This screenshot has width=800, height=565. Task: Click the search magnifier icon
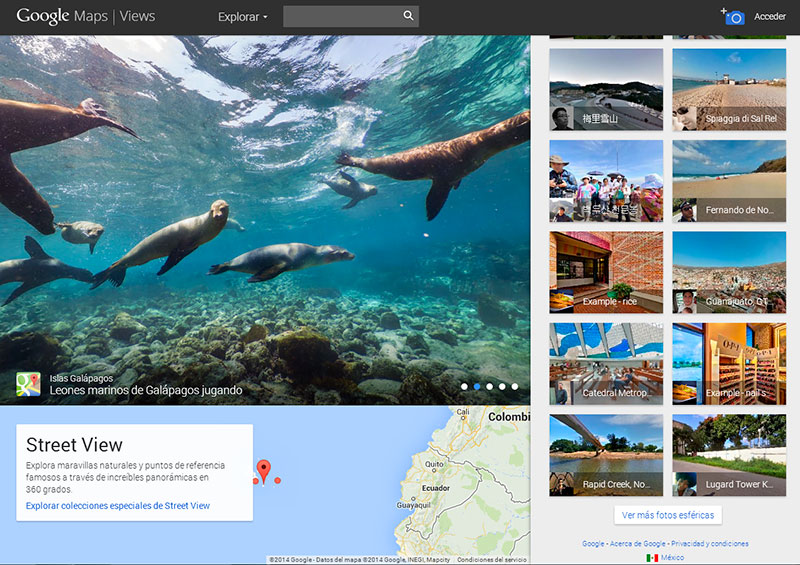408,16
